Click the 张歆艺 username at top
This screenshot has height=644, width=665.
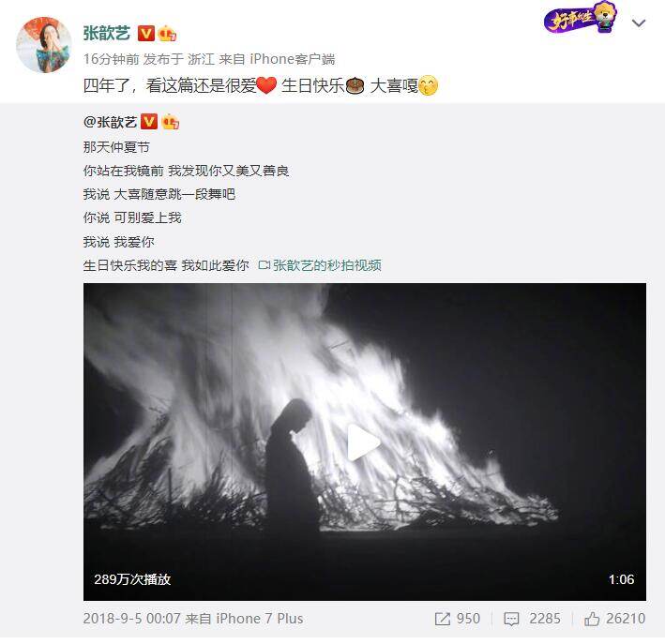click(x=106, y=33)
